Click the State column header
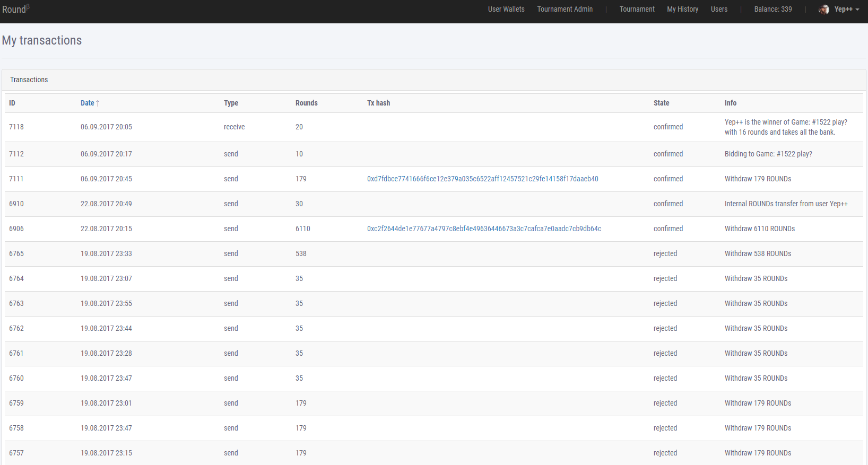Screen dimensions: 868x465 click(661, 103)
